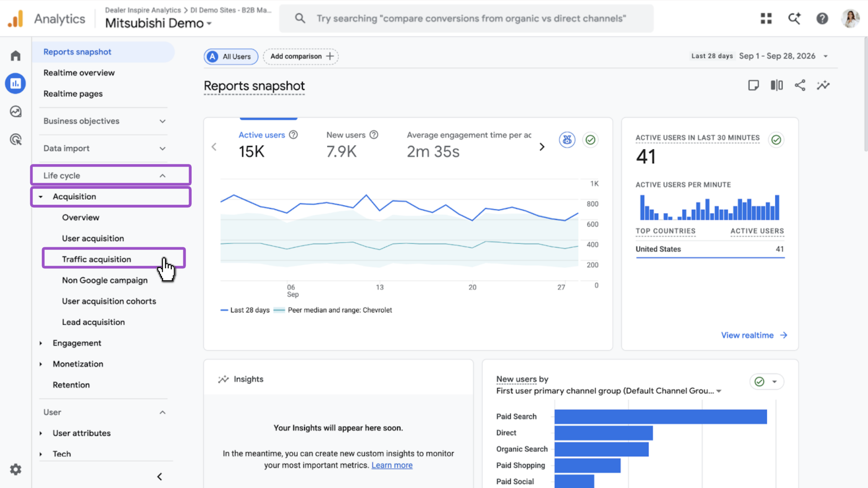Open the Insights sparkline icon in header
This screenshot has height=488, width=868.
point(823,85)
